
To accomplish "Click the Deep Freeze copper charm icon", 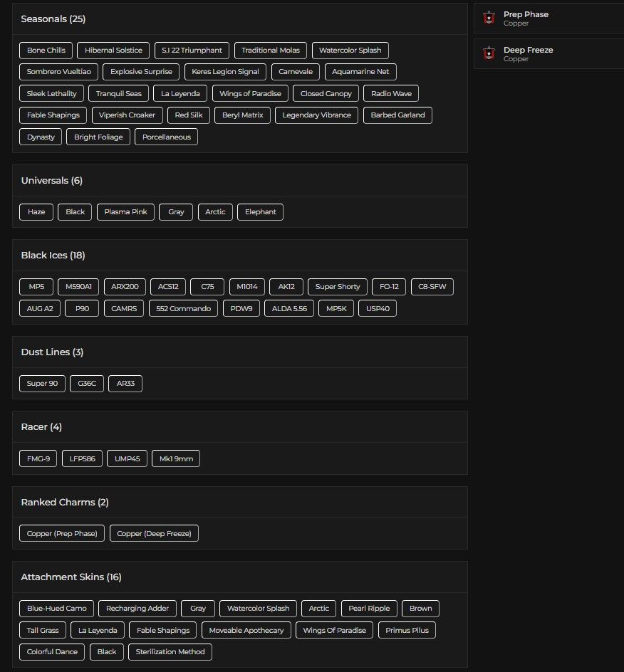I will tap(489, 54).
